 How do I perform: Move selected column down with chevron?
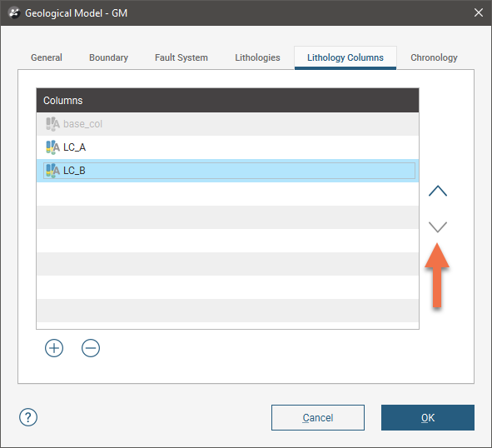point(438,226)
